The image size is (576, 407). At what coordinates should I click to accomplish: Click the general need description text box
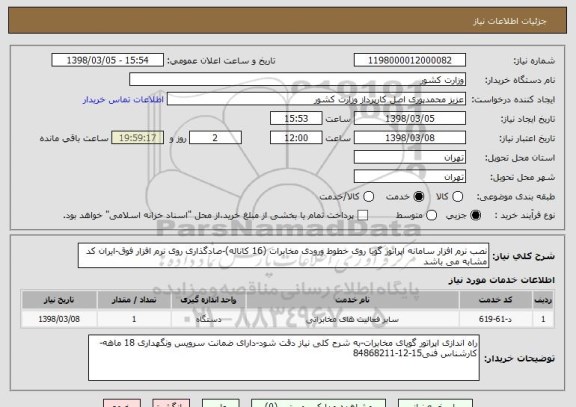pyautogui.click(x=283, y=256)
